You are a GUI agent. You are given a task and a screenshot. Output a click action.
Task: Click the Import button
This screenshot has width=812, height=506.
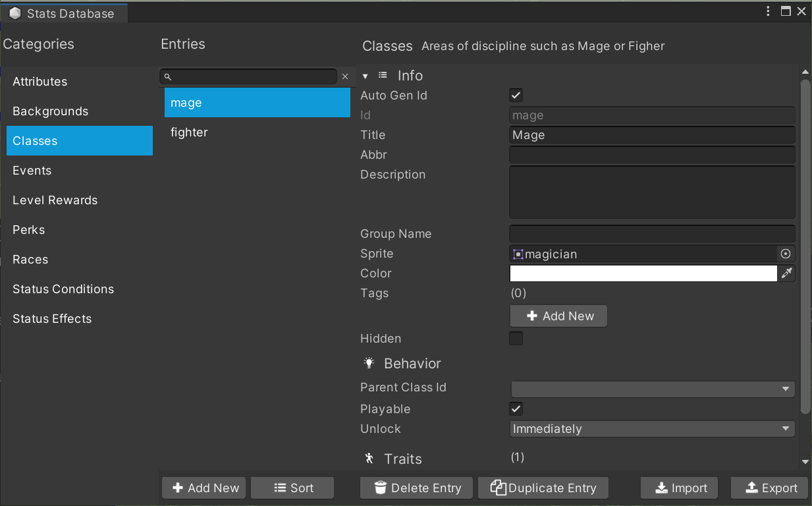point(682,488)
